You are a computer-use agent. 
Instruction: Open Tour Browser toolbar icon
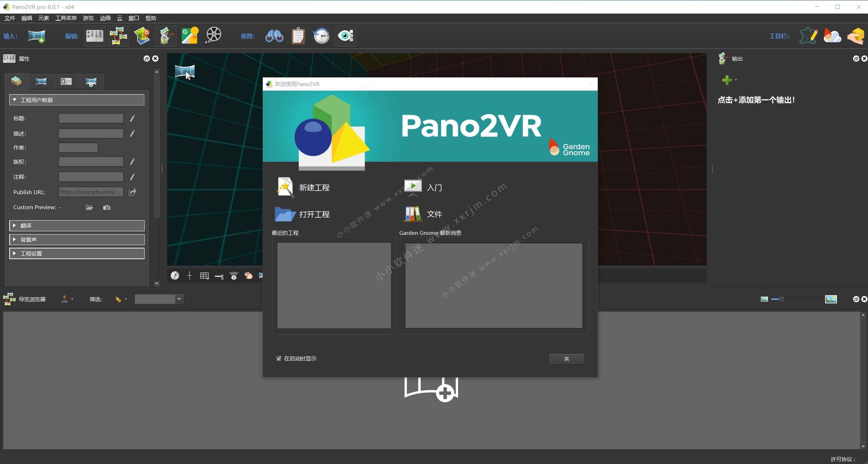point(119,36)
